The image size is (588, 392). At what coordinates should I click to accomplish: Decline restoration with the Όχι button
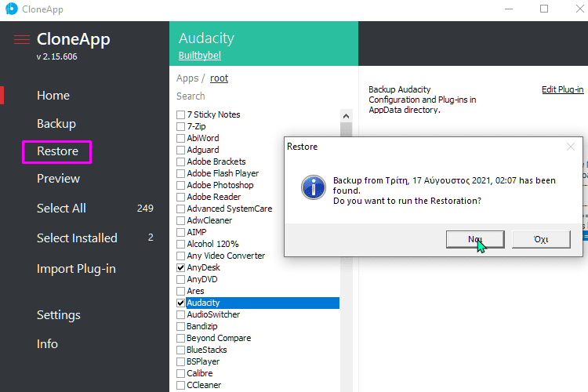[x=541, y=239]
